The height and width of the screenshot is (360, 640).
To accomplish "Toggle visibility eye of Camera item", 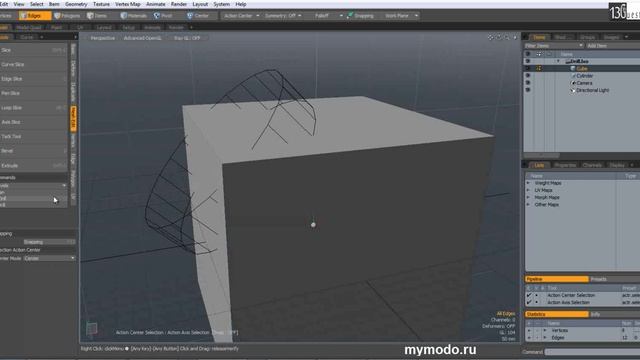I will click(528, 83).
